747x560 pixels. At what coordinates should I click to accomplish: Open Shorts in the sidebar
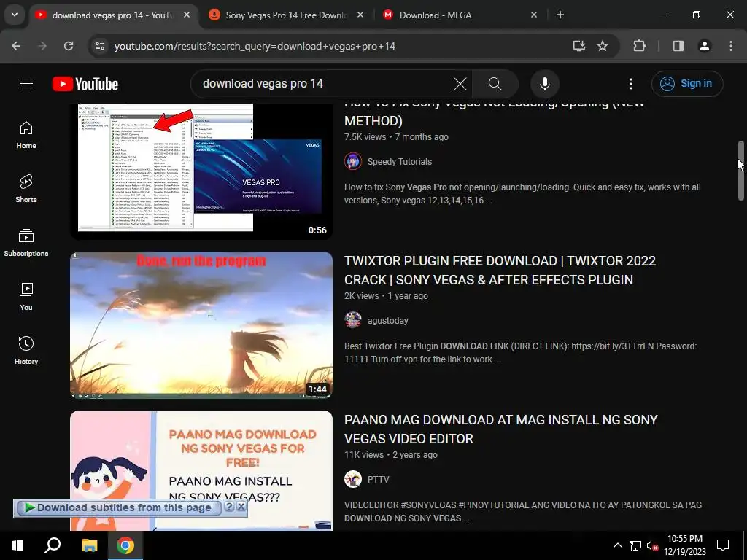point(26,189)
